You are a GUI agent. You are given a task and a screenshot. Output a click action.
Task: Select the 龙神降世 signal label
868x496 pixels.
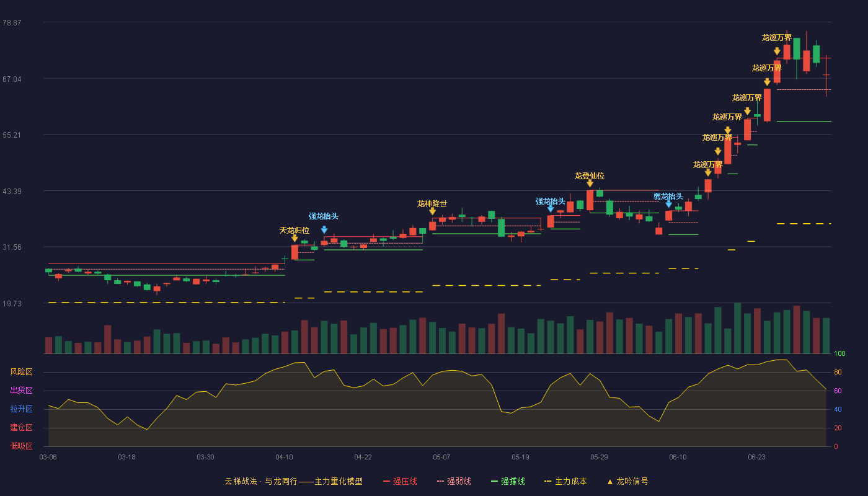pos(432,203)
